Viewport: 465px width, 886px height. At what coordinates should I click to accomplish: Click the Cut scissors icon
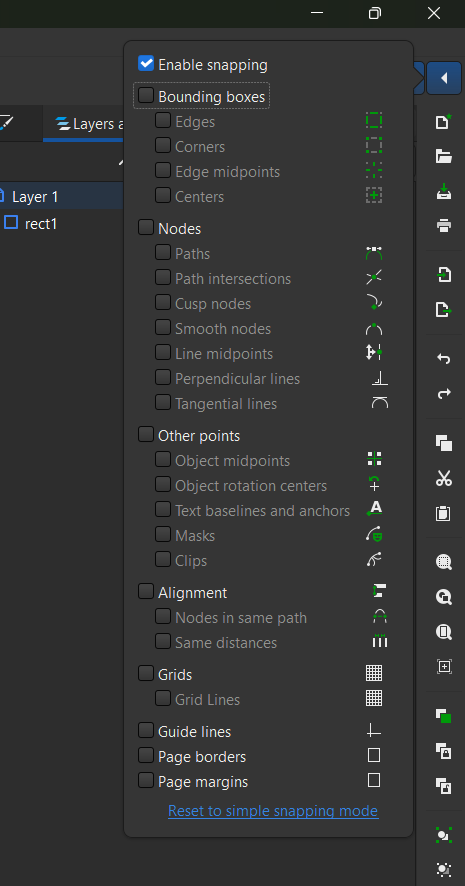[x=444, y=478]
